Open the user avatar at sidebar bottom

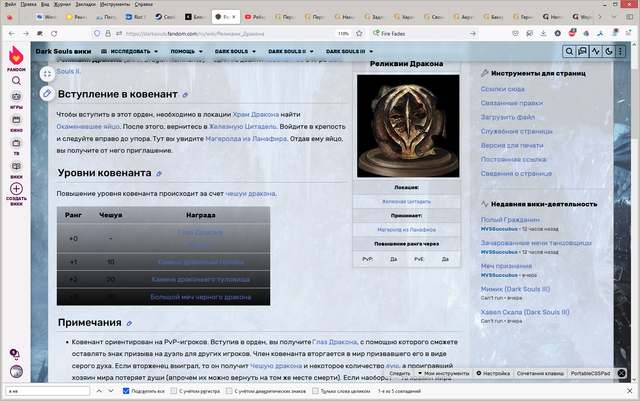click(x=16, y=372)
